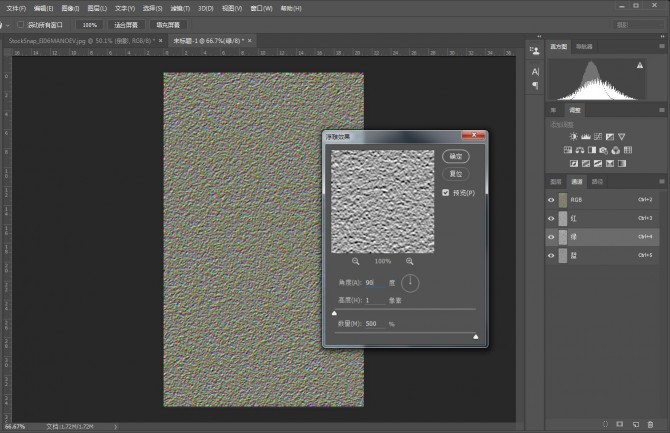Open the Adjustments panel options menu
670x433 pixels.
[x=661, y=109]
